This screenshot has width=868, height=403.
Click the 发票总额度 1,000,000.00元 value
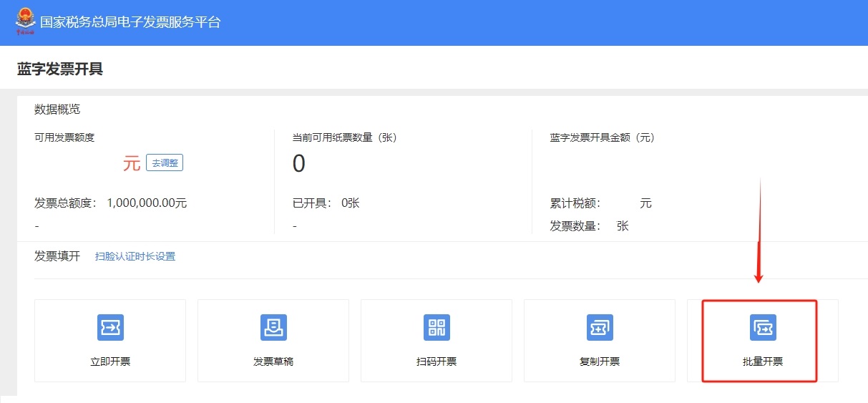(147, 203)
